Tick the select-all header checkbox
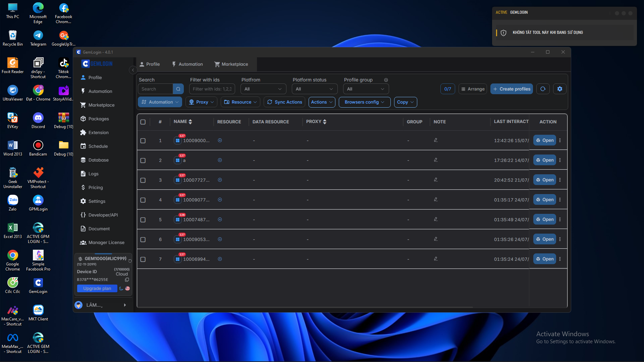 (x=143, y=122)
